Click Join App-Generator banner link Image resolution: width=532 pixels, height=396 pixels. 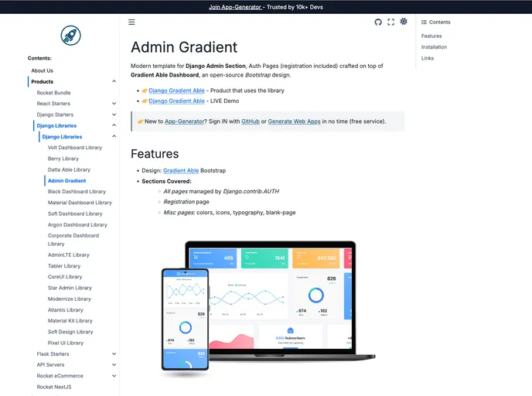coord(236,7)
